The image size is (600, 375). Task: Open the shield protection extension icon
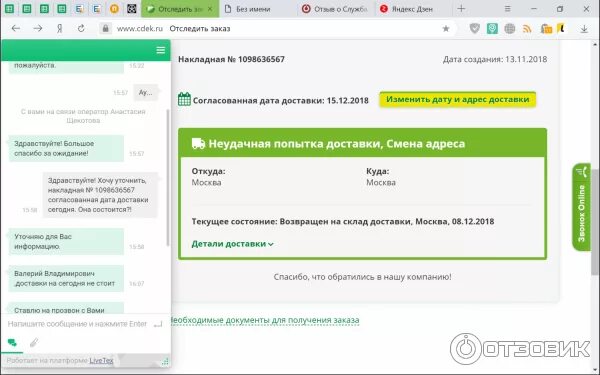(474, 28)
